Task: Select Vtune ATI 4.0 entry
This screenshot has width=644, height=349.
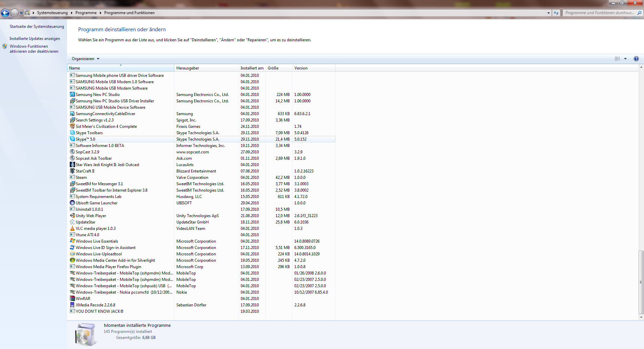Action: pyautogui.click(x=201, y=235)
